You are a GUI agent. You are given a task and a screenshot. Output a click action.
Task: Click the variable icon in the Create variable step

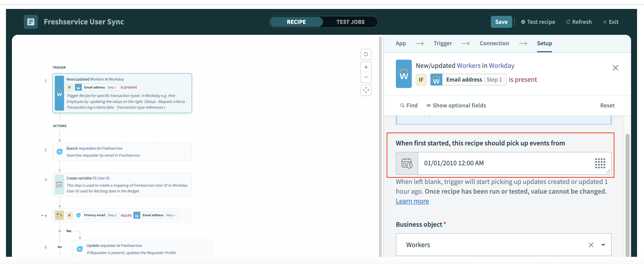59,184
